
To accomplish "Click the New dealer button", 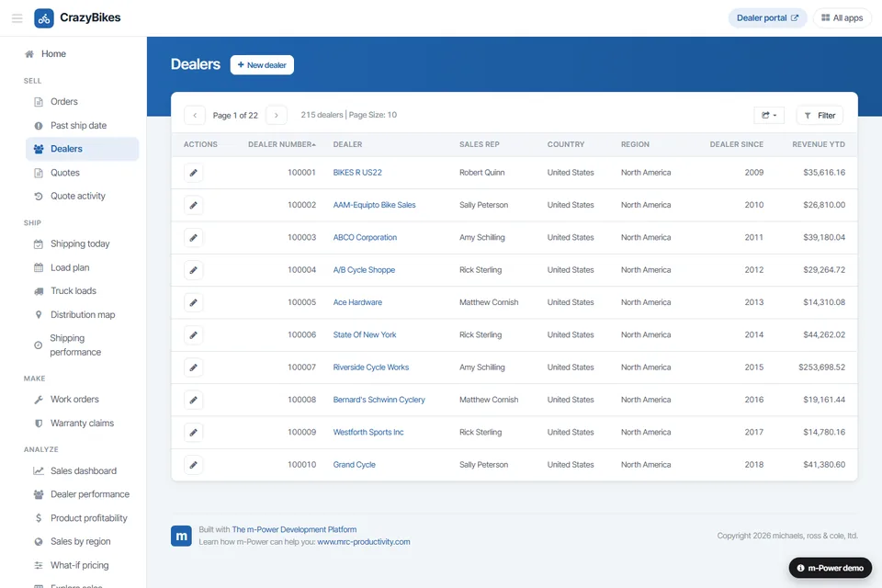I will 262,65.
